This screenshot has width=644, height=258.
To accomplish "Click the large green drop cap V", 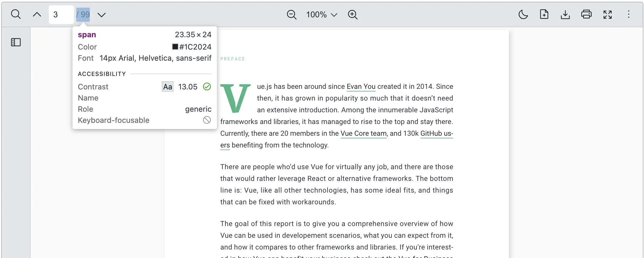I will pyautogui.click(x=235, y=99).
